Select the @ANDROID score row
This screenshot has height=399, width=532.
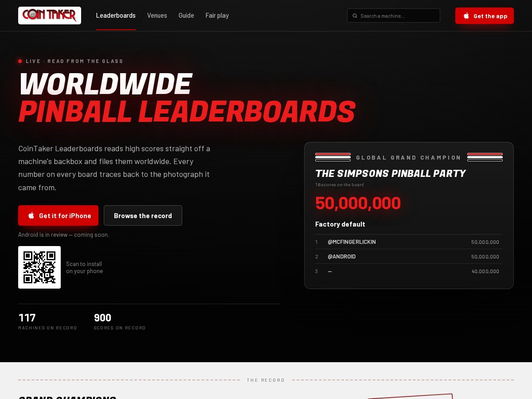coord(409,257)
